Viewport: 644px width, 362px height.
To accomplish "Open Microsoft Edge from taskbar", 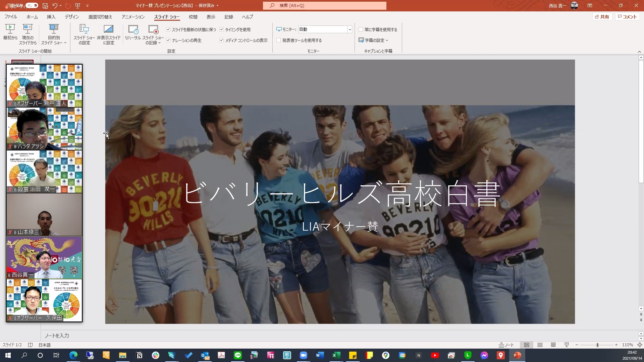I will (x=73, y=355).
